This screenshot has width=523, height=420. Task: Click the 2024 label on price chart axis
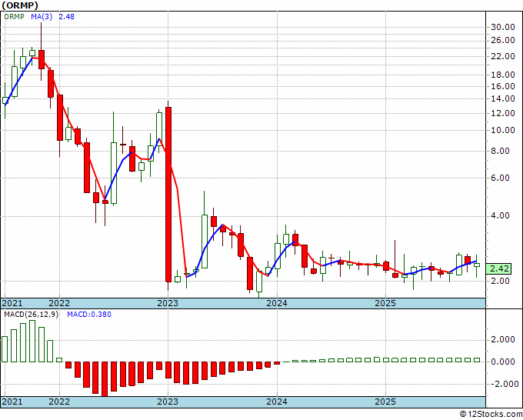tap(277, 303)
